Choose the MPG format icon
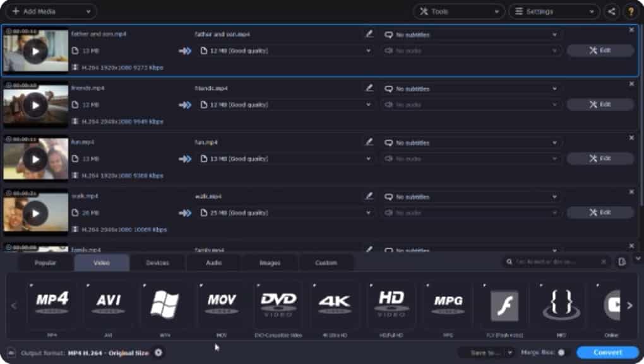This screenshot has width=644, height=364. pyautogui.click(x=448, y=303)
